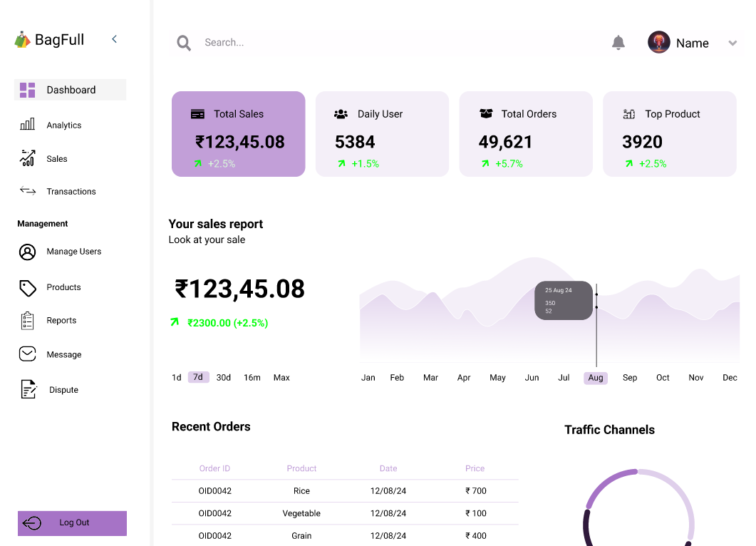
Task: Click the Top Product icon
Action: click(x=628, y=114)
